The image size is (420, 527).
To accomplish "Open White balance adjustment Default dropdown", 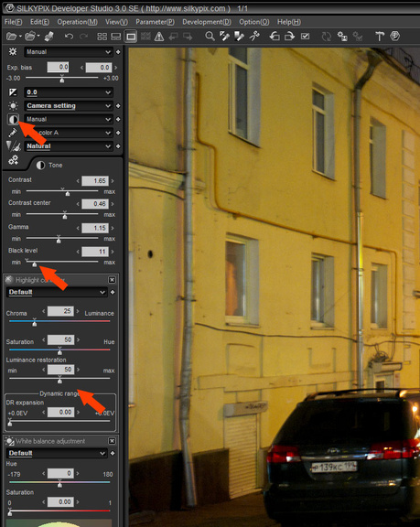I will [57, 453].
